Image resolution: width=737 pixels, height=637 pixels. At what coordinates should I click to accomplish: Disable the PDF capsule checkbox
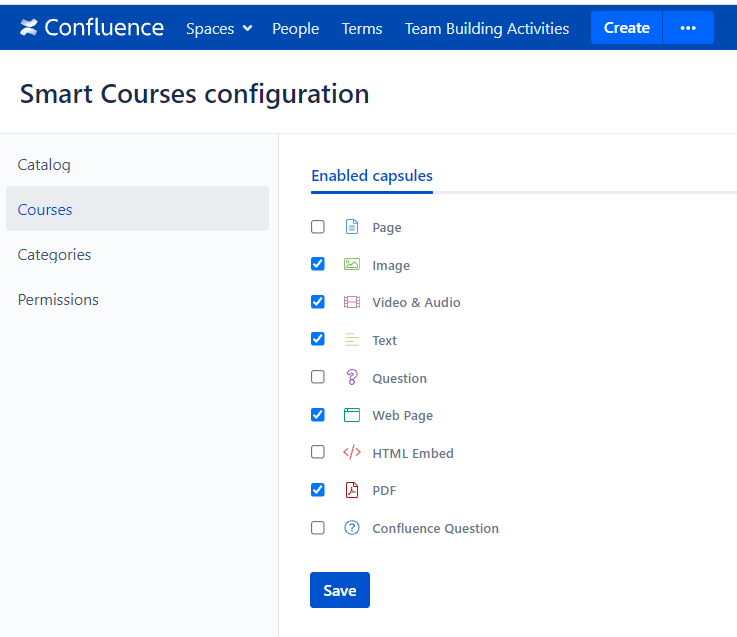(x=318, y=490)
